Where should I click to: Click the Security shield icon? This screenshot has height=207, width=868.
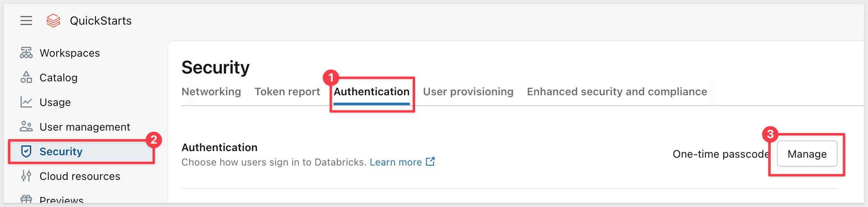[x=26, y=152]
